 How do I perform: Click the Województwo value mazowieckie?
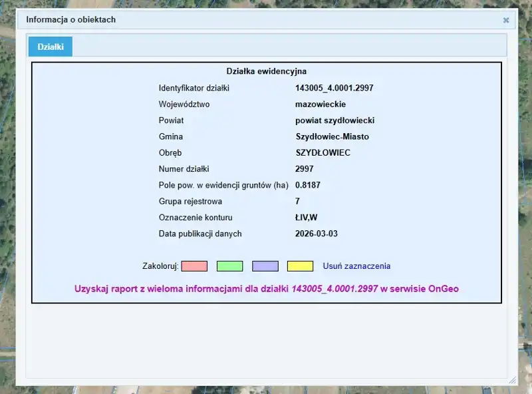(x=320, y=104)
